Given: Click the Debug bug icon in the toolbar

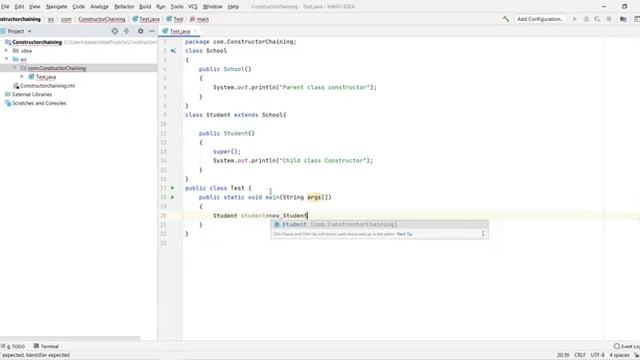Looking at the screenshot, I should (x=586, y=19).
